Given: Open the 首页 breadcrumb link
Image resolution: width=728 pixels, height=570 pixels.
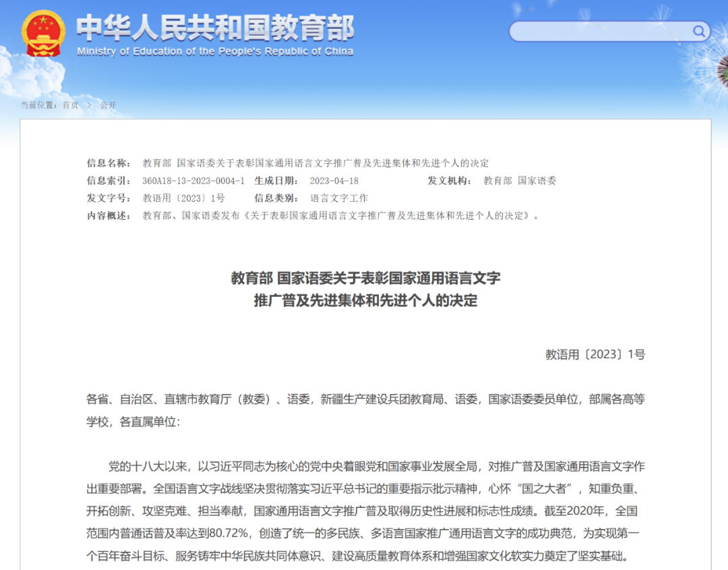Looking at the screenshot, I should (x=71, y=105).
